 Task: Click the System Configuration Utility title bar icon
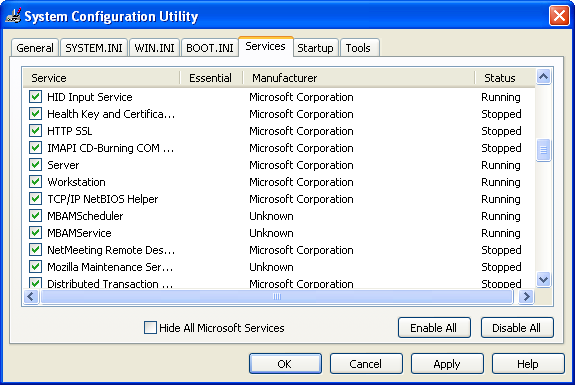tap(13, 16)
